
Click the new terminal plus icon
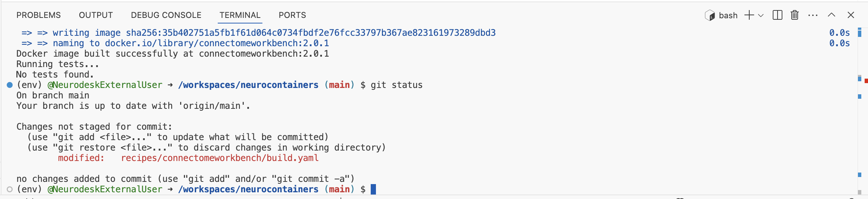[749, 15]
